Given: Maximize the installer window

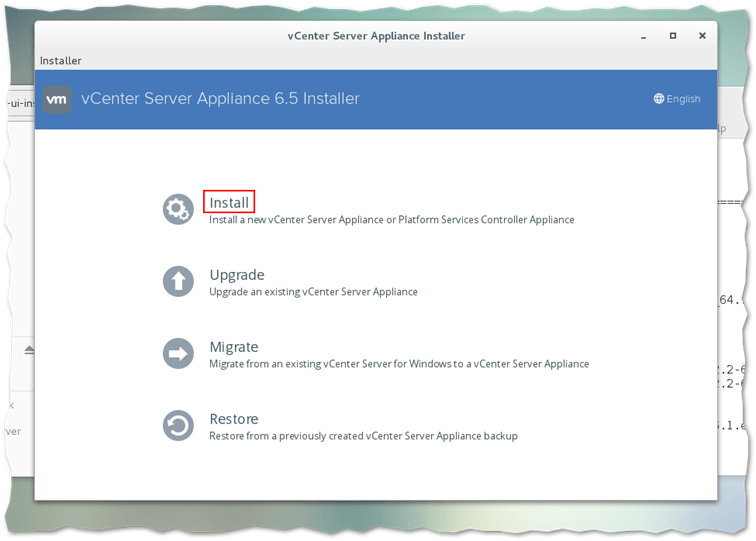Looking at the screenshot, I should pyautogui.click(x=673, y=36).
